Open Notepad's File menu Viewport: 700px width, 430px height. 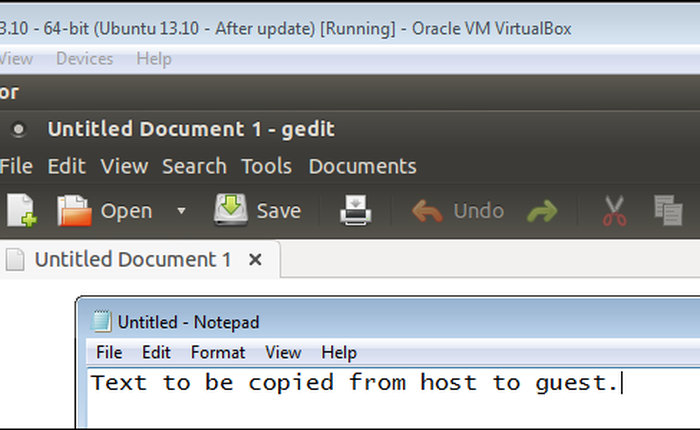tap(109, 352)
